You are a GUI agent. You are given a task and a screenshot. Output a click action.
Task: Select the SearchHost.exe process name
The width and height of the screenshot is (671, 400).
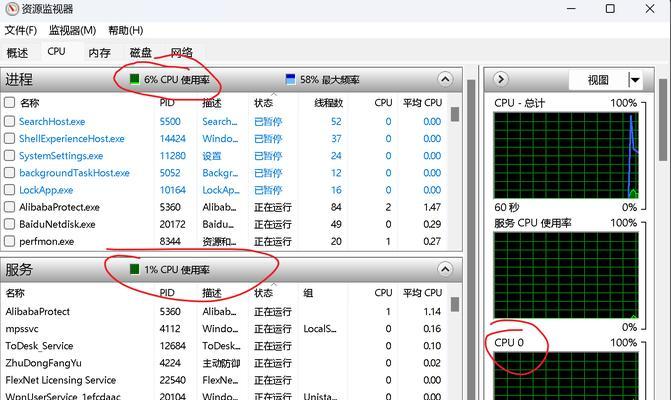tap(52, 121)
